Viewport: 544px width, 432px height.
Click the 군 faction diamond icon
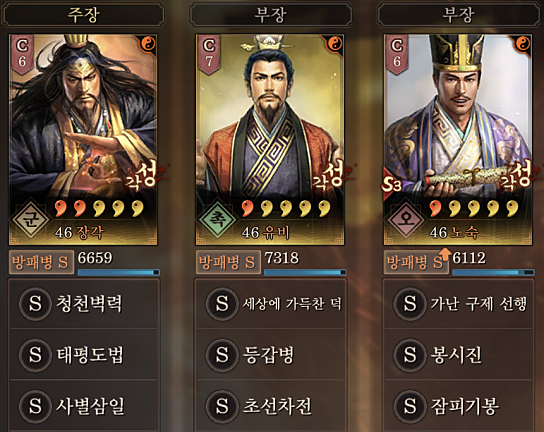[31, 219]
